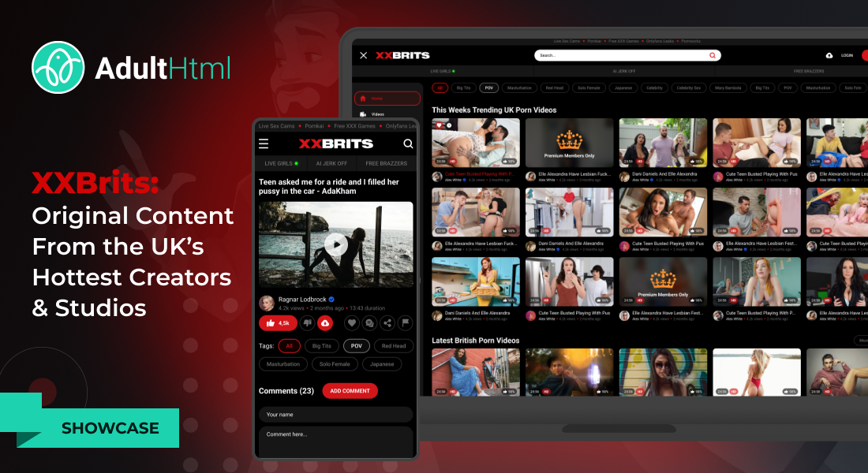868x473 pixels.
Task: Open the Ragnar Lodbrock uploader name link
Action: tap(302, 300)
